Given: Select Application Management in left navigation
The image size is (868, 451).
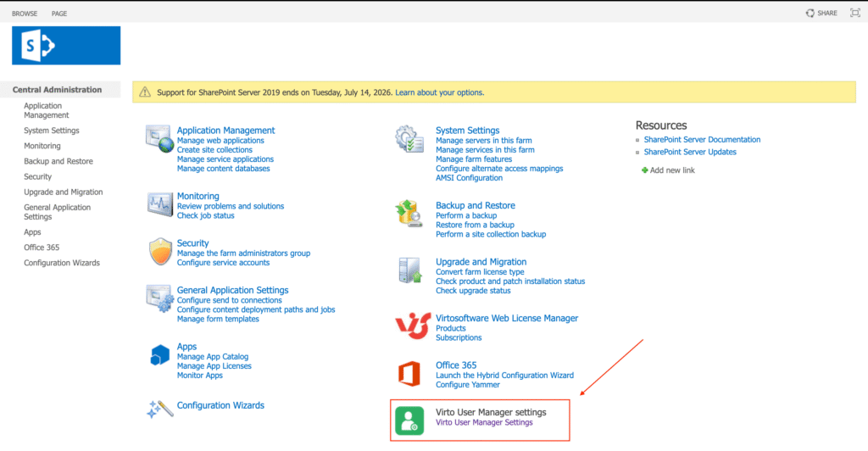Looking at the screenshot, I should 47,111.
